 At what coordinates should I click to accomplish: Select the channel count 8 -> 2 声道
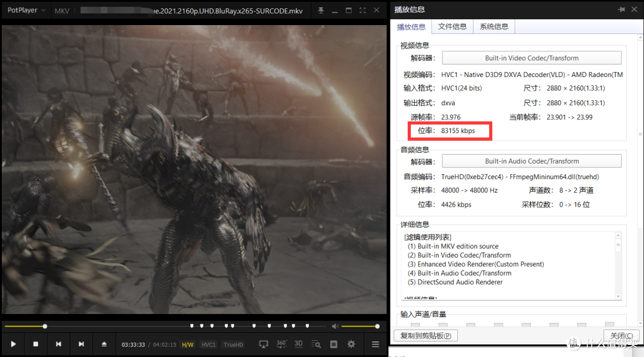576,190
